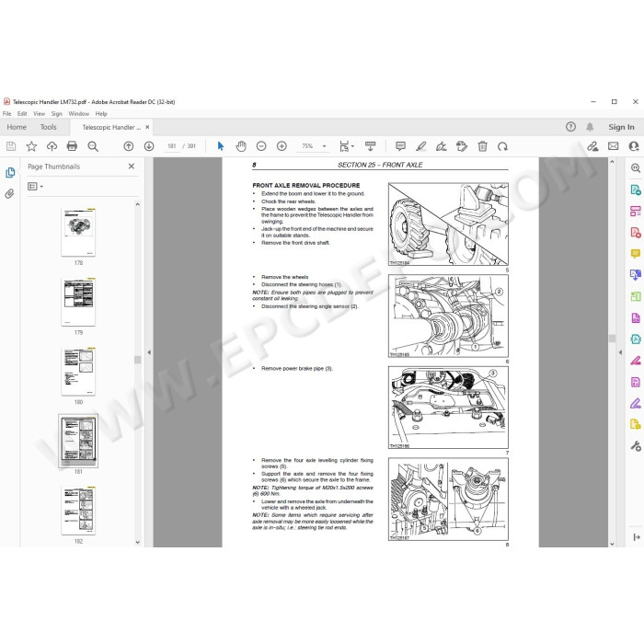This screenshot has width=644, height=644.
Task: Open the View menu
Action: click(39, 114)
